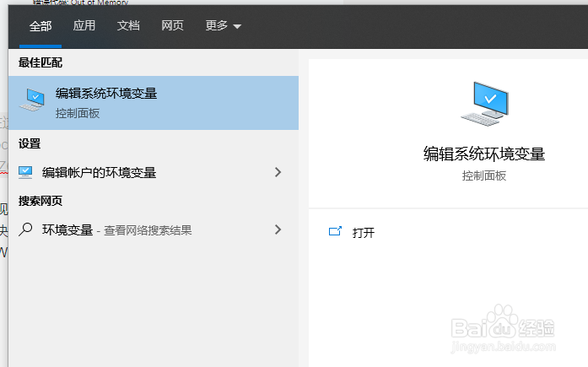Click the monitor icon next to 编辑帐户的环境变量
Viewport: 588px width, 367px height.
[x=25, y=172]
